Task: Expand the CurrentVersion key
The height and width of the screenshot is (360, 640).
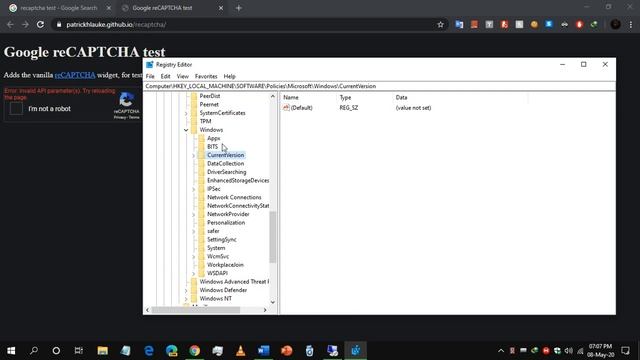Action: [x=194, y=155]
